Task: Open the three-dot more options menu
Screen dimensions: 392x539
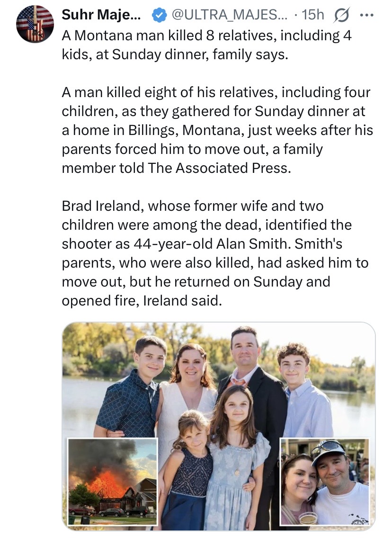Action: pyautogui.click(x=366, y=15)
